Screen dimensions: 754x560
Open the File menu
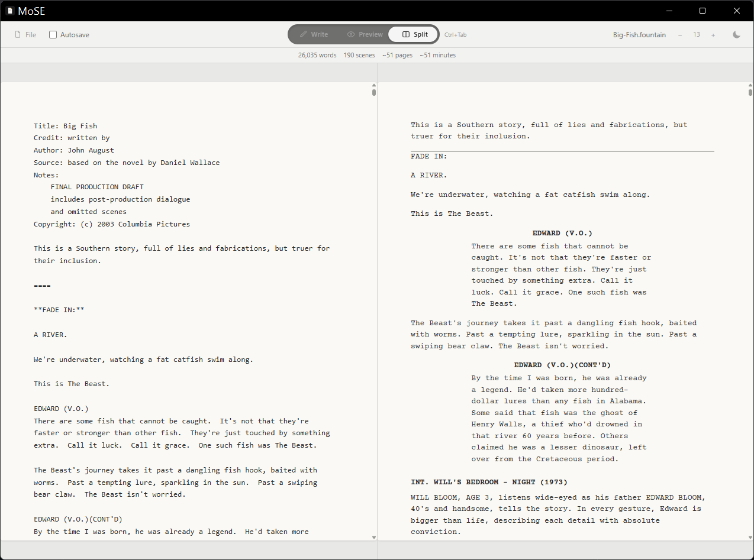tap(25, 35)
